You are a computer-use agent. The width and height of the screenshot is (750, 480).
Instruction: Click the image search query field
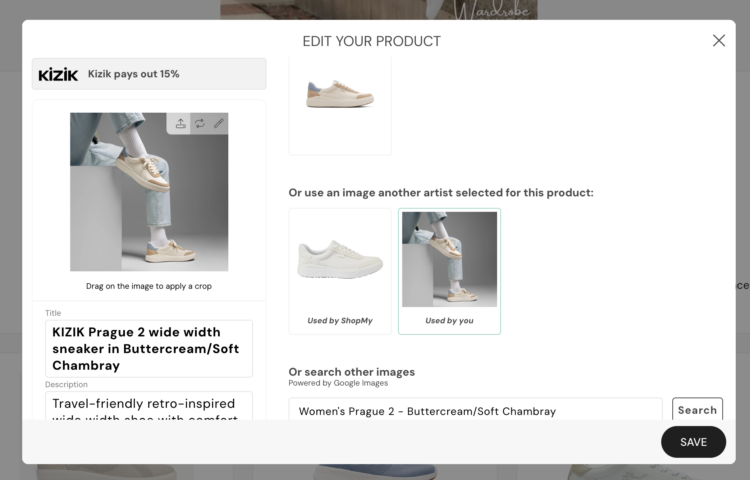[475, 410]
